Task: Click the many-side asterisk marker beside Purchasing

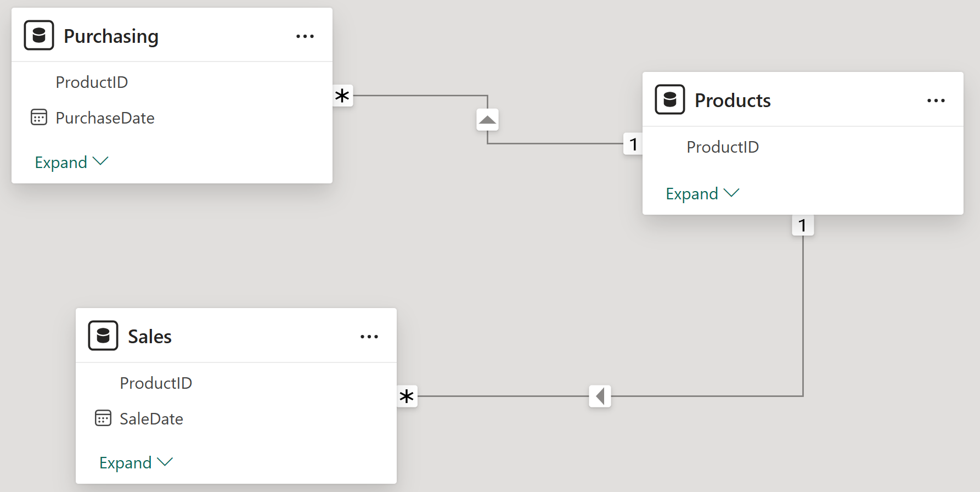Action: click(342, 96)
